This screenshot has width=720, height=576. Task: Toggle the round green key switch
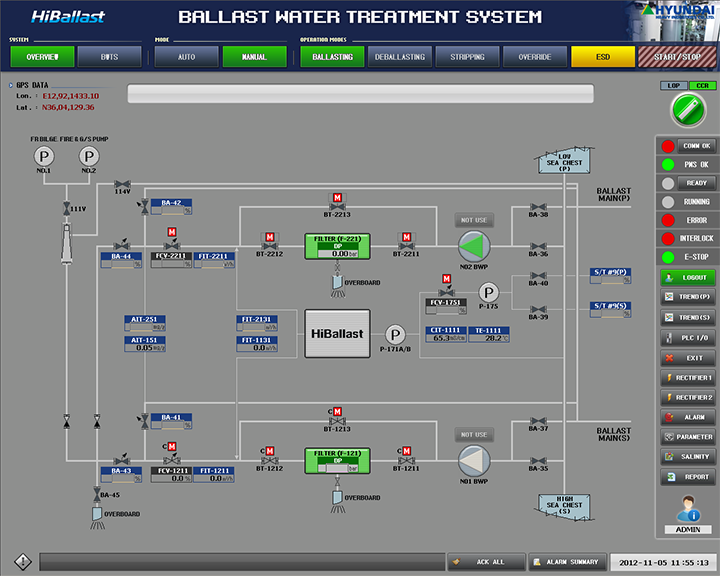coord(688,110)
